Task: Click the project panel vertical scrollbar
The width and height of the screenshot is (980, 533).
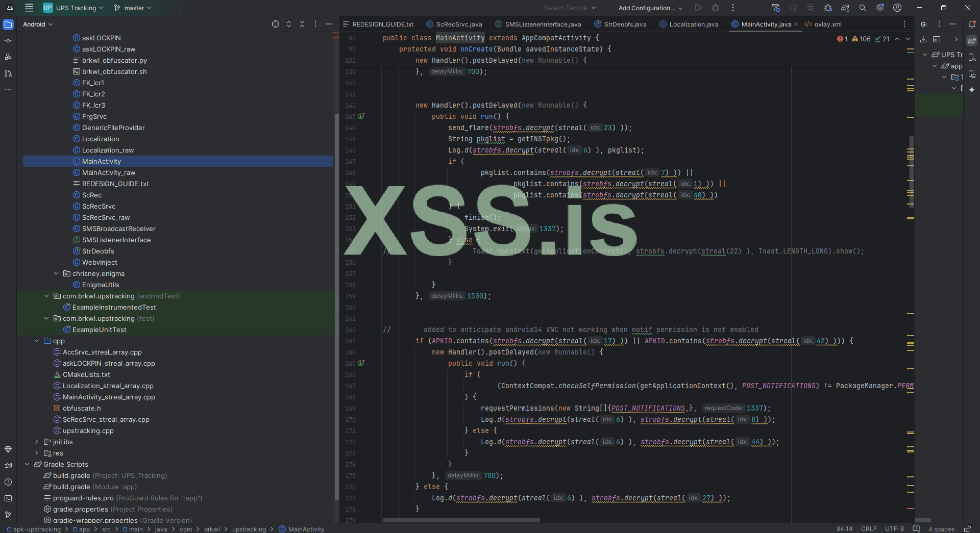Action: (336, 306)
